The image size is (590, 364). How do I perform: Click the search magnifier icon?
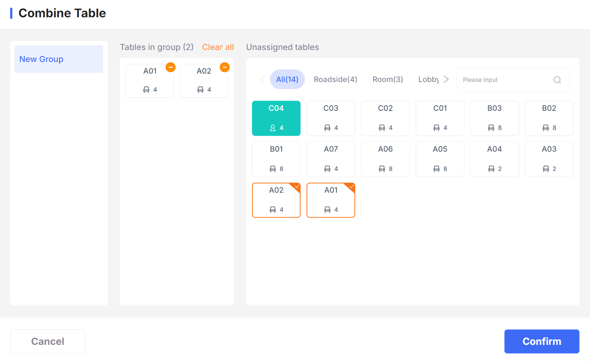557,80
